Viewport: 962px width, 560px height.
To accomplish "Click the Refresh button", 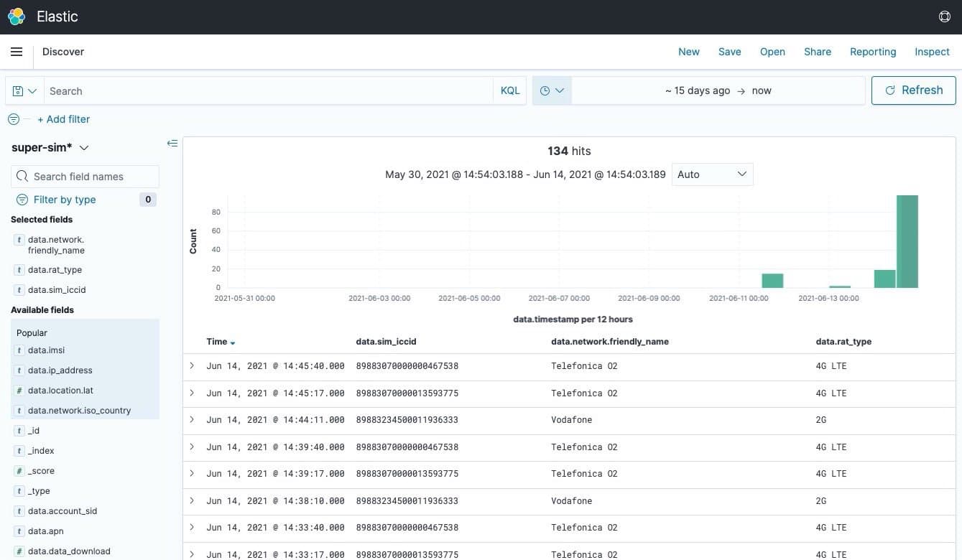I will pos(913,90).
